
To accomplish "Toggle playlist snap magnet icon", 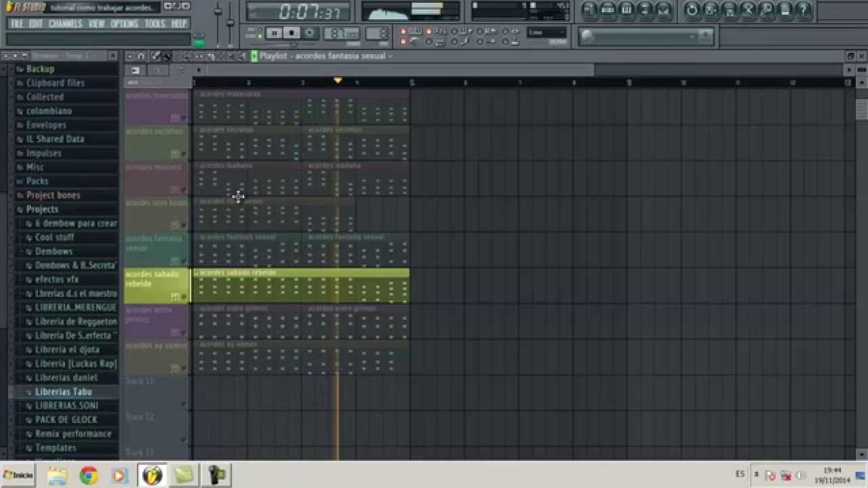I will (x=141, y=56).
